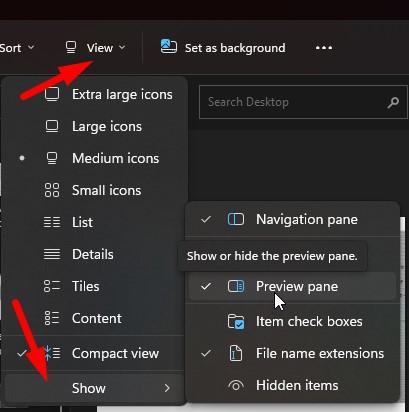The height and width of the screenshot is (412, 409).
Task: Click the Preview pane icon
Action: pos(236,286)
